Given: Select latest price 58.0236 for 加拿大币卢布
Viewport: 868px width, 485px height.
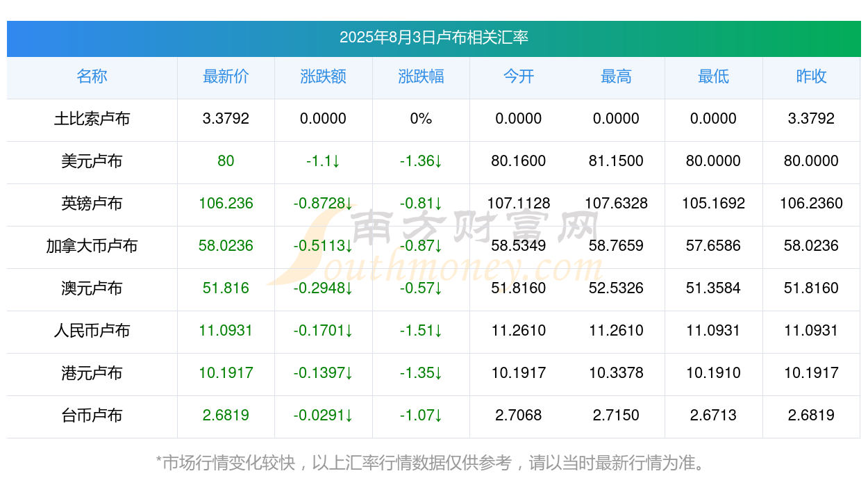Looking at the screenshot, I should coord(226,246).
